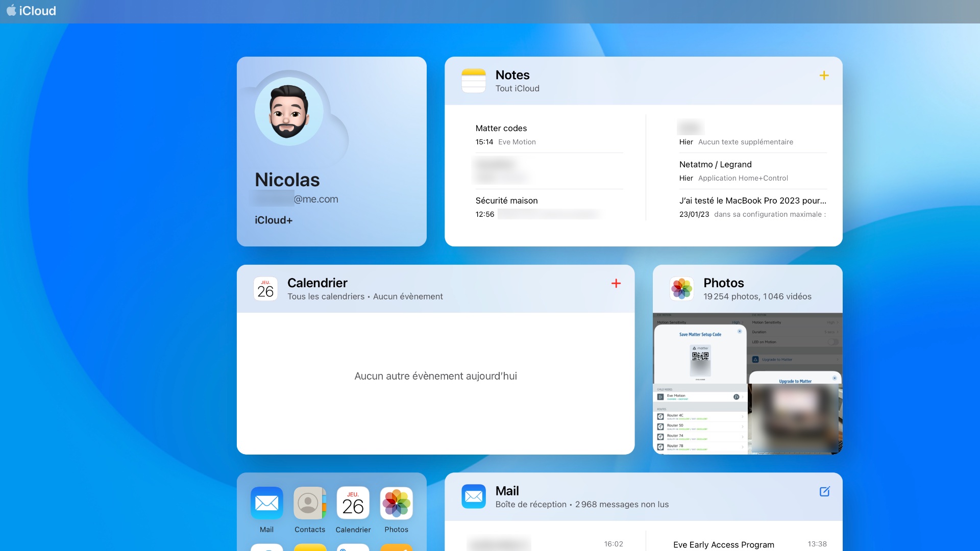980x551 pixels.
Task: Click the Mail widget title
Action: coord(507,491)
